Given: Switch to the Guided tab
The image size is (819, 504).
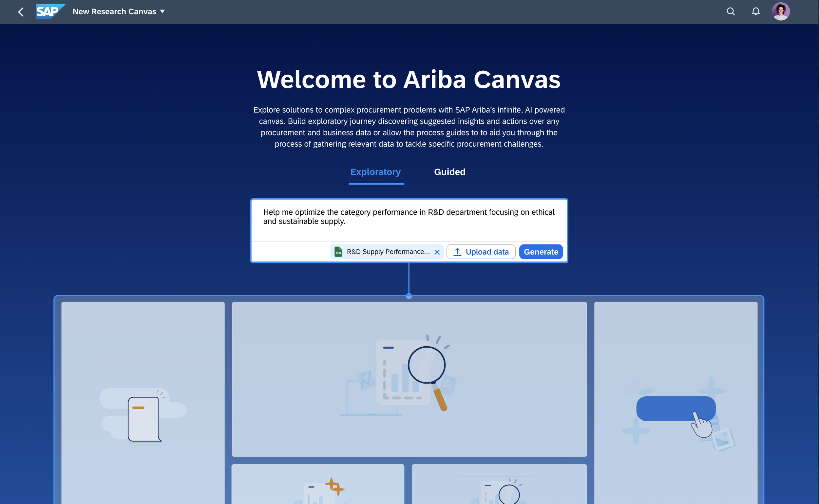Looking at the screenshot, I should pos(449,172).
